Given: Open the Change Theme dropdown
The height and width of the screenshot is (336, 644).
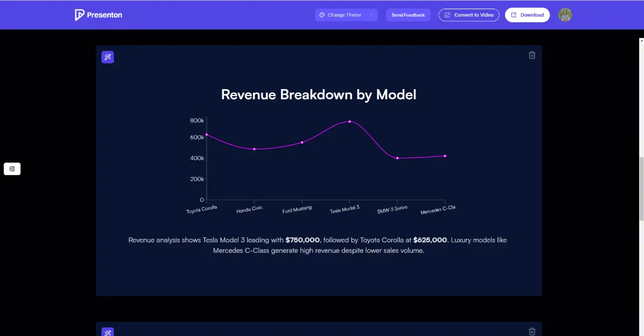Looking at the screenshot, I should pyautogui.click(x=346, y=15).
